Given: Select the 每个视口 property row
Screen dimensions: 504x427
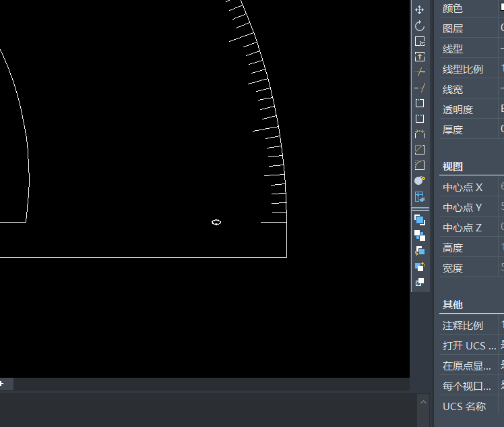Looking at the screenshot, I should coord(472,386).
